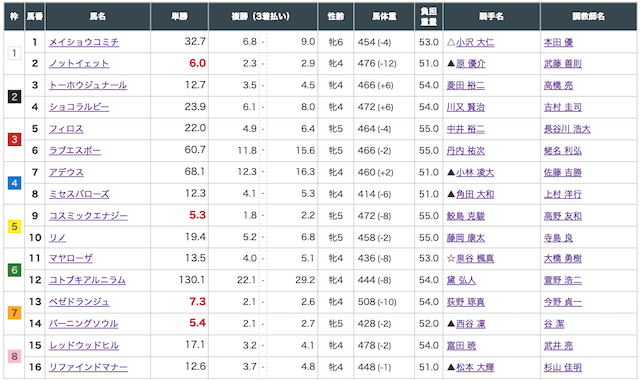
Task: Click the black frame 2 badge
Action: (x=14, y=96)
